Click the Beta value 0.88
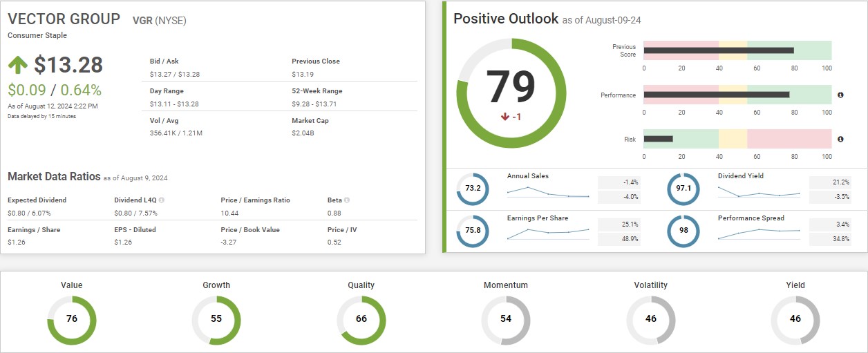The image size is (868, 353). (x=335, y=213)
